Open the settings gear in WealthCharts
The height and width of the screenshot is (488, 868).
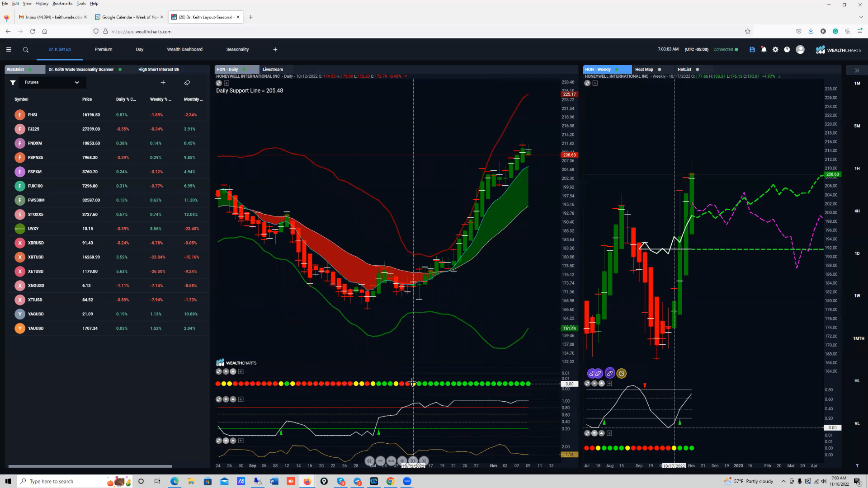pos(775,50)
